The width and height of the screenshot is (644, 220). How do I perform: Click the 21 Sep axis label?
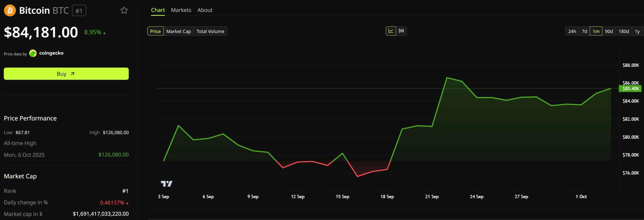click(x=432, y=196)
